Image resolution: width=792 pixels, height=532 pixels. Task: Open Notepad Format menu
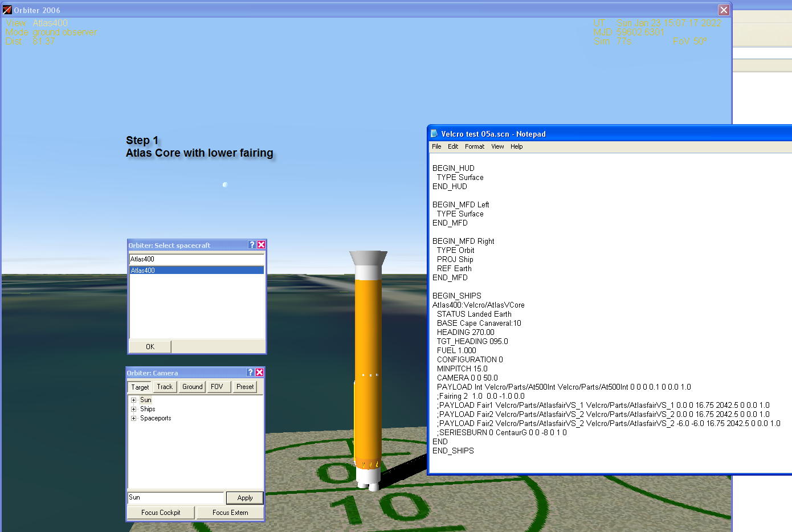pyautogui.click(x=475, y=146)
